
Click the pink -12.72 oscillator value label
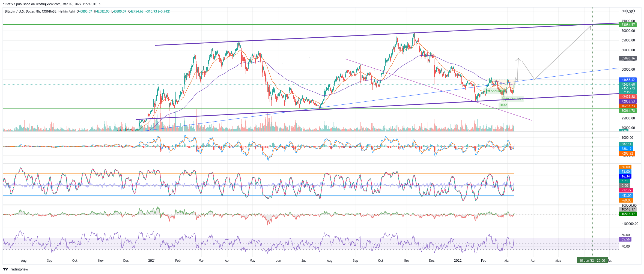tap(626, 190)
